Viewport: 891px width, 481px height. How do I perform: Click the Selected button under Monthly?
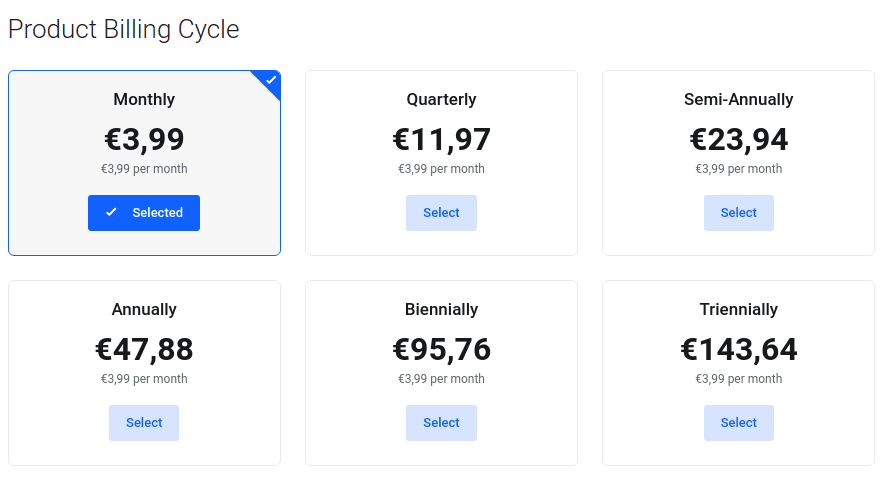[x=144, y=213]
